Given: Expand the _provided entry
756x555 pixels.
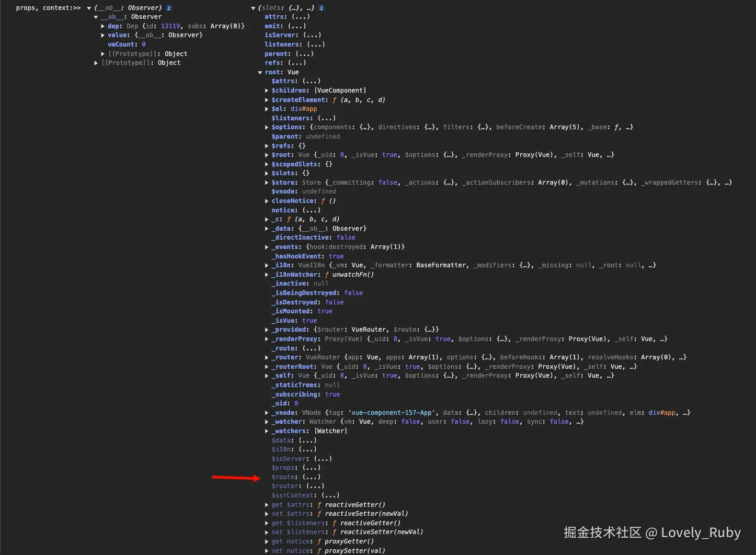Looking at the screenshot, I should (267, 330).
